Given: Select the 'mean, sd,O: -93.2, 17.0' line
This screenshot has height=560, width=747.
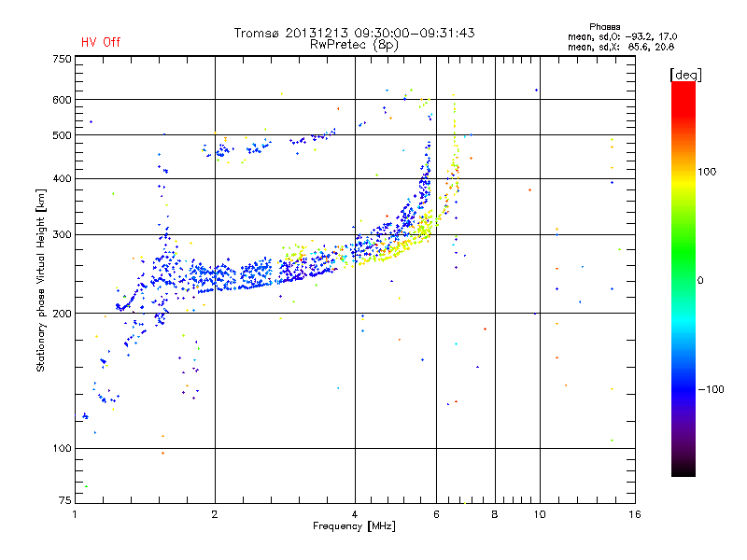Looking at the screenshot, I should (x=622, y=36).
